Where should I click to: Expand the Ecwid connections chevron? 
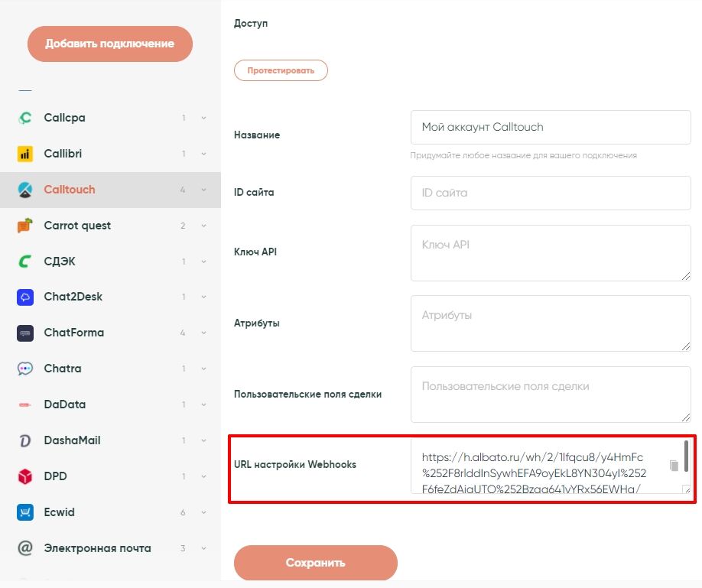click(x=203, y=512)
